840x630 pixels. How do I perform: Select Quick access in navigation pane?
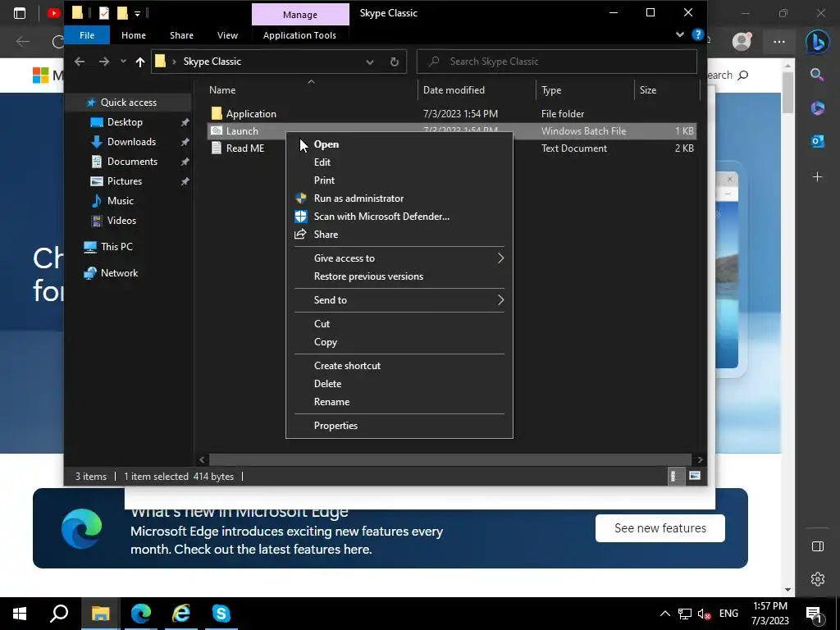coord(129,103)
